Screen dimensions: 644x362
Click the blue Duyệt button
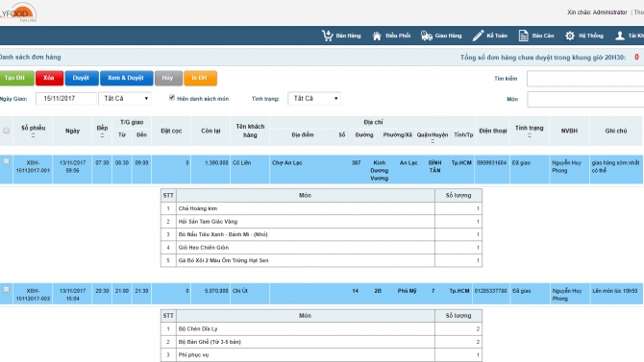click(x=82, y=78)
